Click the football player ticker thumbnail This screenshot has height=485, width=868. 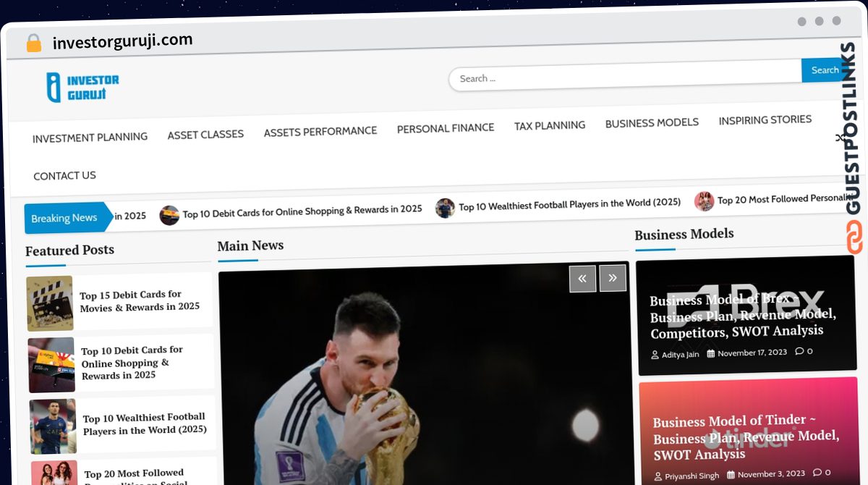[x=445, y=208]
